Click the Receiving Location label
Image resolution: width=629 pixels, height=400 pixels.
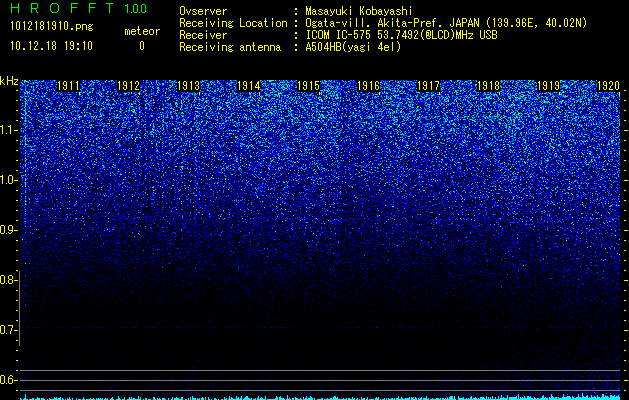point(233,23)
